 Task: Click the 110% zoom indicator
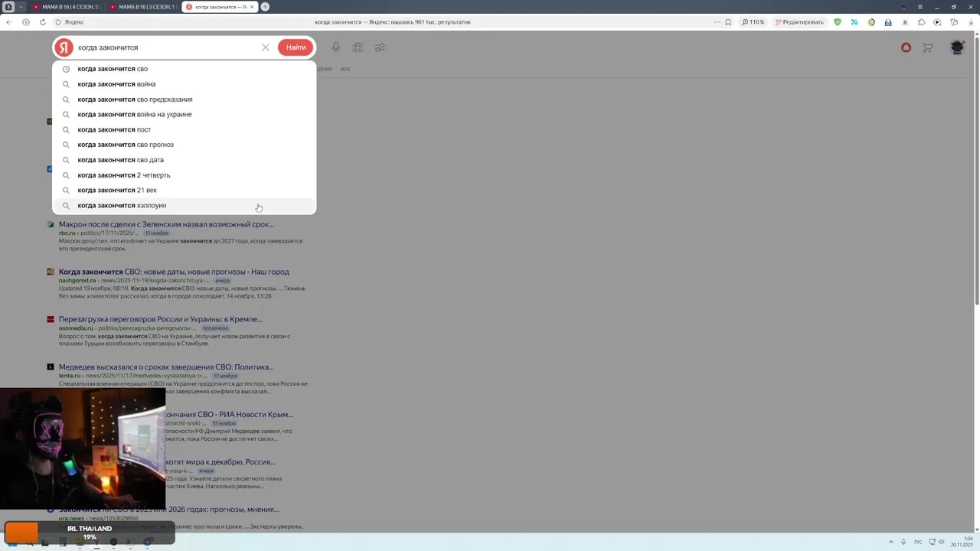[753, 22]
